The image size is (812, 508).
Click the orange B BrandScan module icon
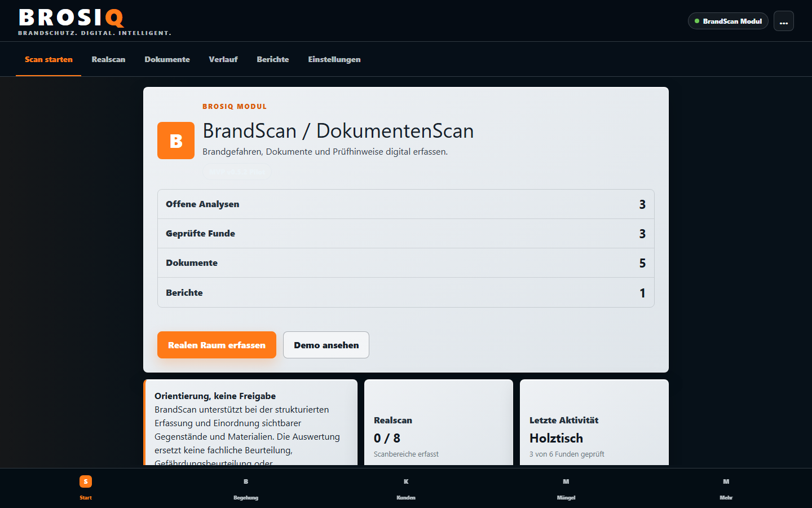pos(176,141)
